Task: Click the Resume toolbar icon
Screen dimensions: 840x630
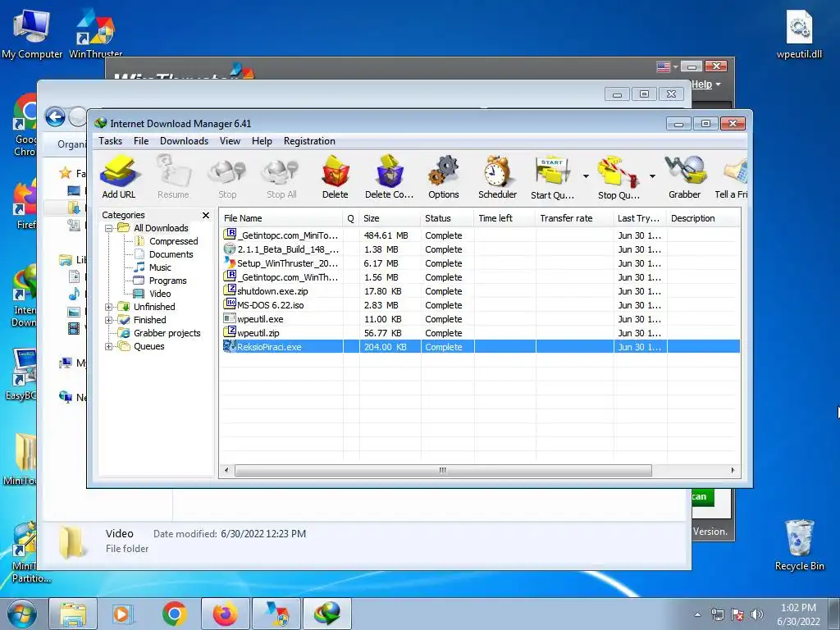Action: [x=173, y=177]
